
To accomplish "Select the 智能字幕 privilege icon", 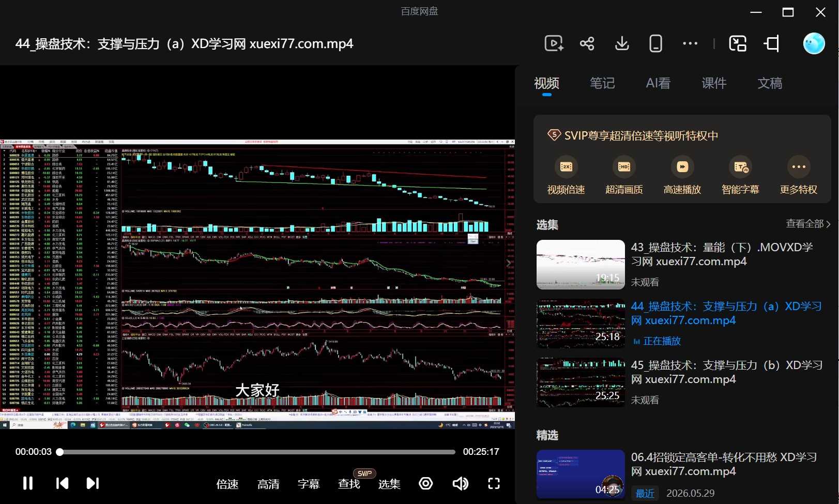I will point(740,166).
